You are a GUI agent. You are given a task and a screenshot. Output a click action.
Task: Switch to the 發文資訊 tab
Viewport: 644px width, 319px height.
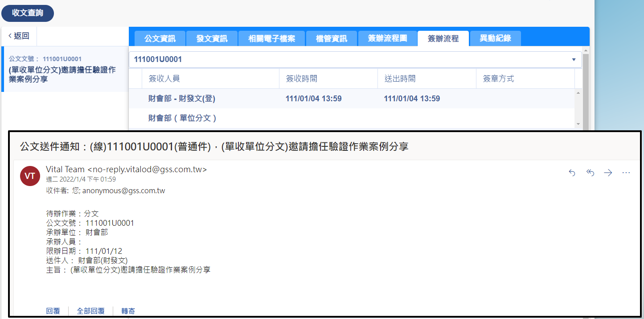point(212,39)
